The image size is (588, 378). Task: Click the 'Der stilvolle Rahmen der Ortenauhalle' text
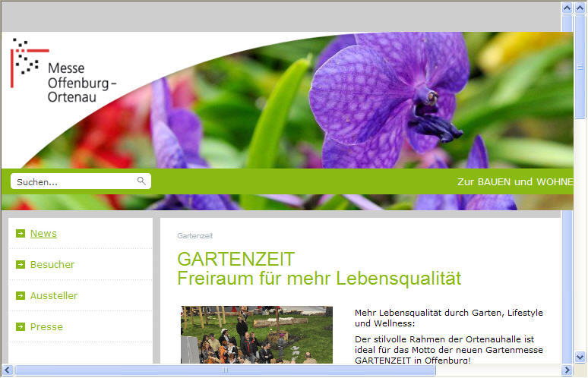point(448,349)
